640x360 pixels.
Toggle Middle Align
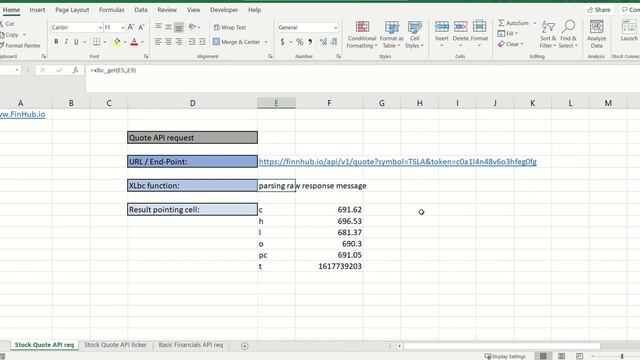[x=169, y=27]
